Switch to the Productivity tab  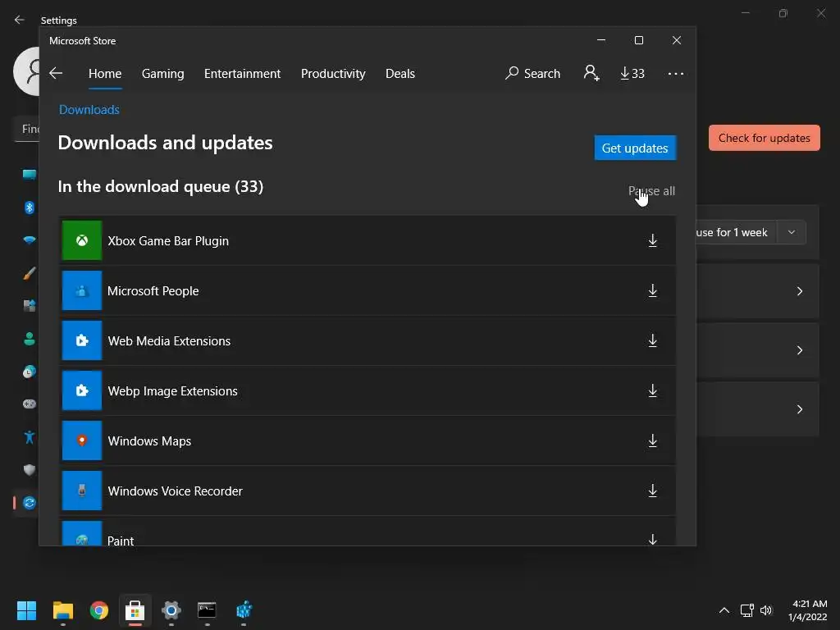[333, 73]
